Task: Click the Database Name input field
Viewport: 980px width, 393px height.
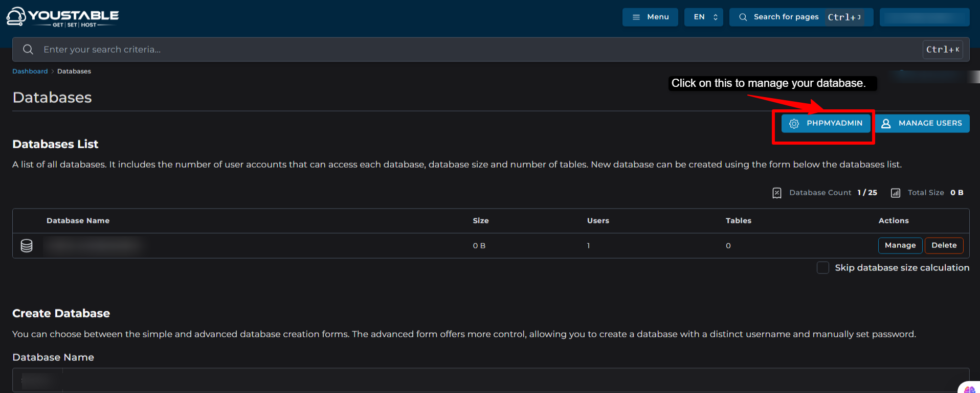Action: (491, 380)
